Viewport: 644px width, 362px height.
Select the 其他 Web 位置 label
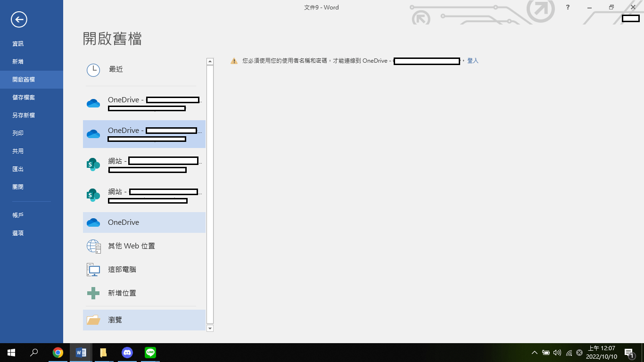click(x=132, y=246)
